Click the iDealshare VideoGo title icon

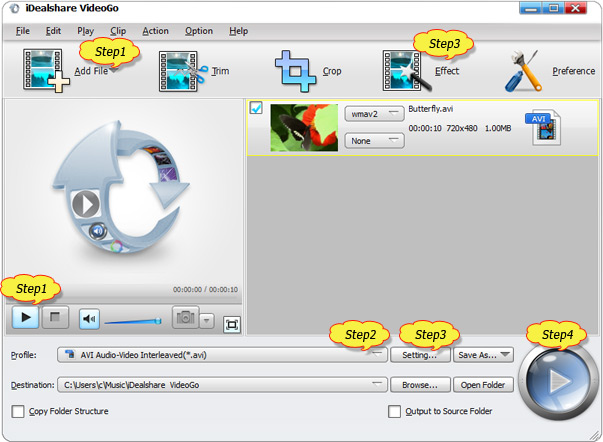[15, 8]
